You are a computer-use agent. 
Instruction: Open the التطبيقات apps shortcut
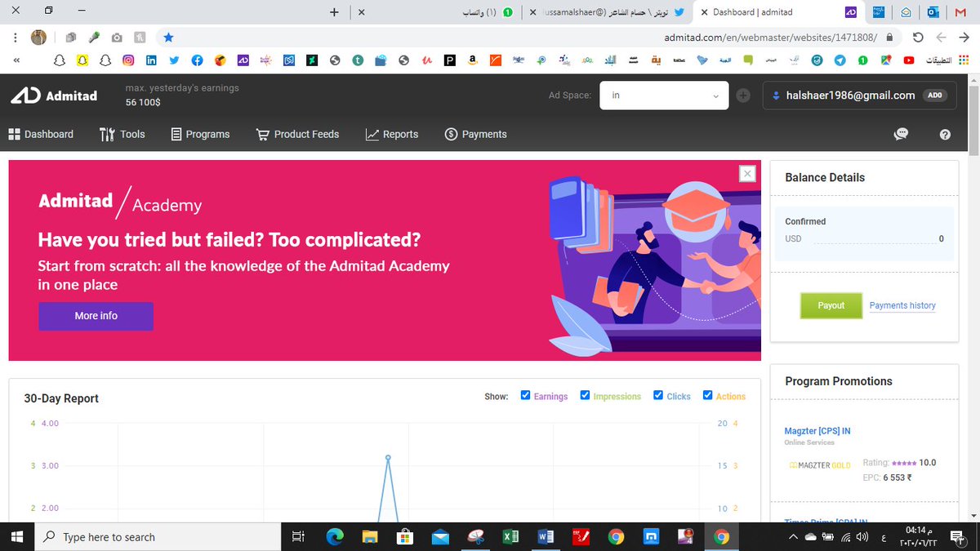click(948, 60)
